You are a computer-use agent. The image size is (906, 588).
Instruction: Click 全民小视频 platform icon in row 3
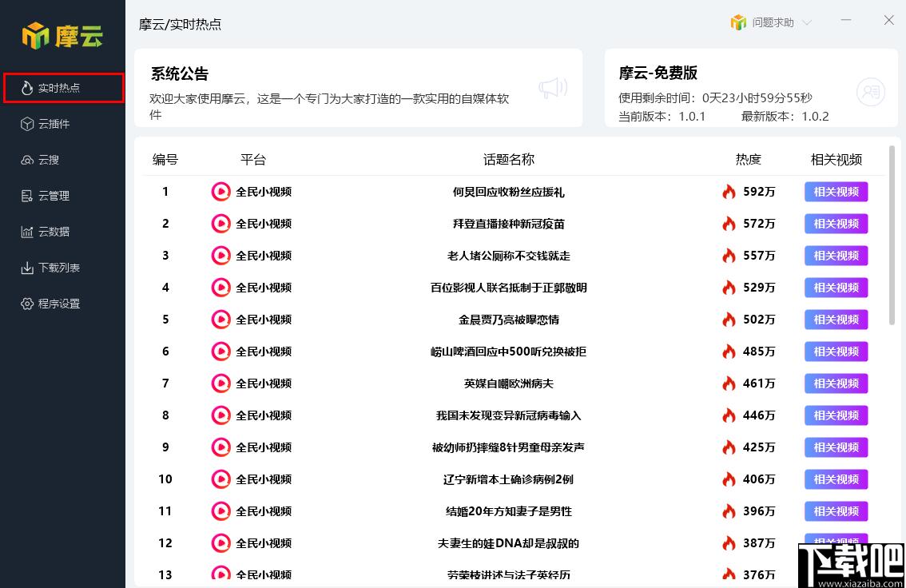(221, 256)
